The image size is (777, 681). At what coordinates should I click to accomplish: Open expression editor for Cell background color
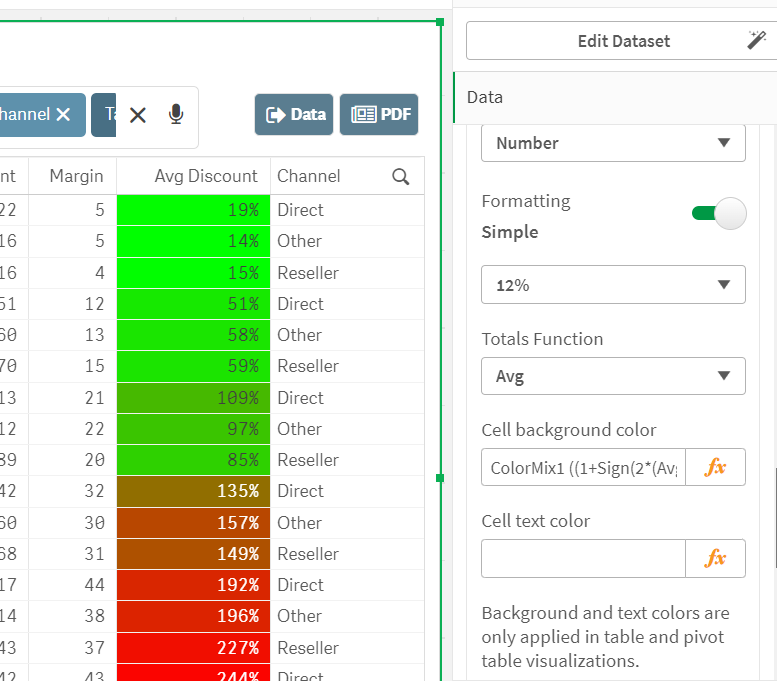point(715,467)
